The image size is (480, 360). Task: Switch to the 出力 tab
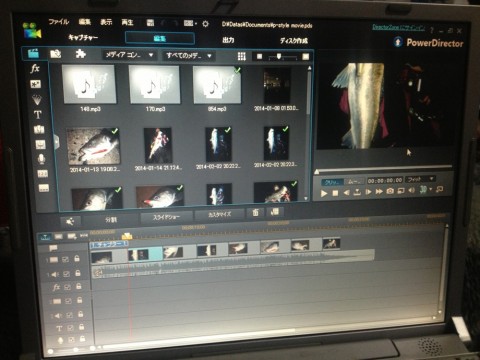coord(228,40)
